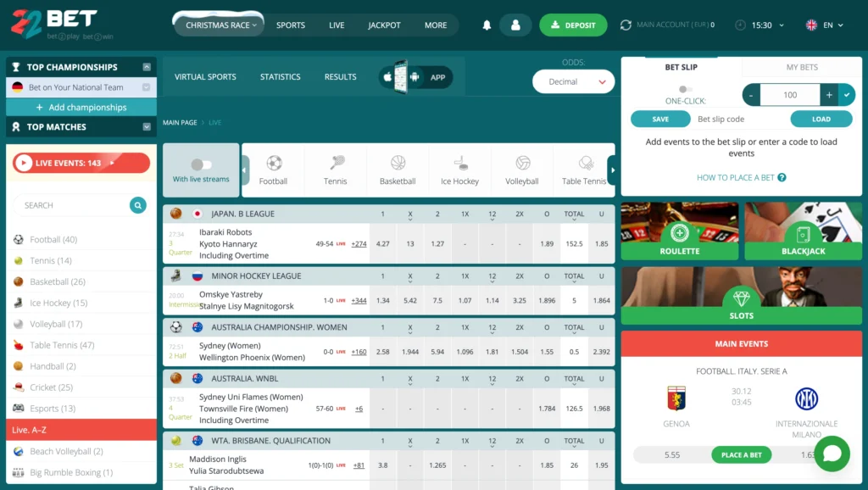Select Basketball sport filter icon
Image resolution: width=868 pixels, height=490 pixels.
398,163
